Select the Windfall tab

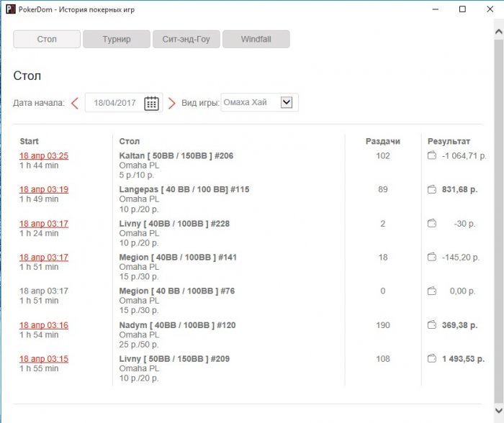click(256, 40)
